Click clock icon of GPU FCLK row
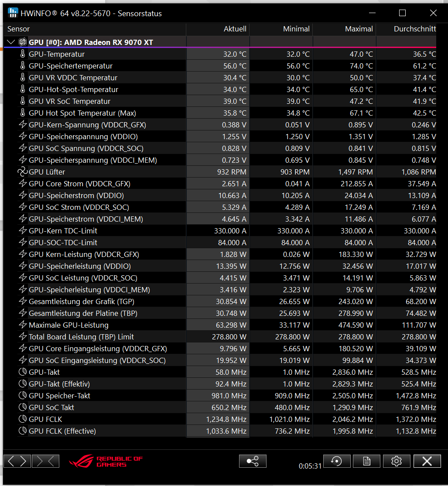Viewport: 448px width, 486px height. click(23, 419)
